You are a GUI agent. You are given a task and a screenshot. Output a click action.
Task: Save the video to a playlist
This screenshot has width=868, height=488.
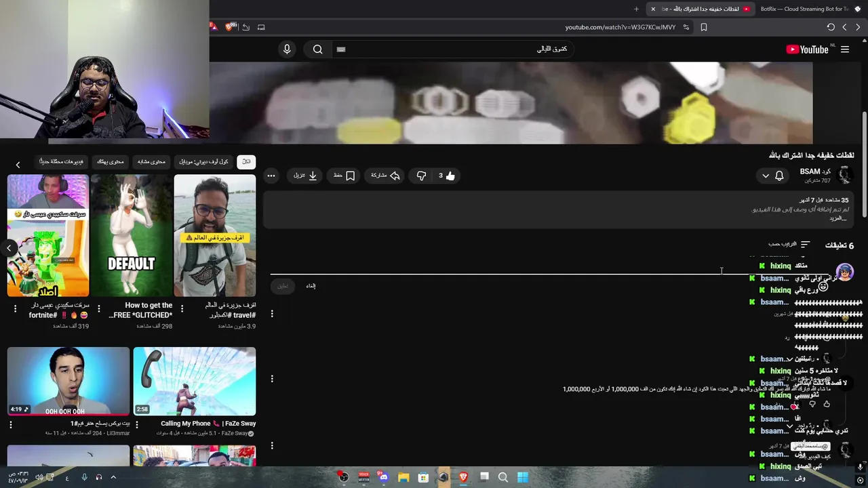(344, 176)
